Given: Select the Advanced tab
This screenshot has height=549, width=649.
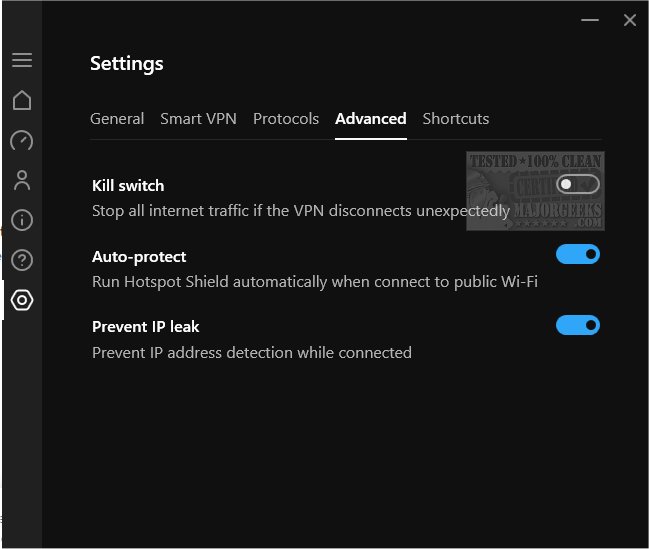Looking at the screenshot, I should click(371, 119).
